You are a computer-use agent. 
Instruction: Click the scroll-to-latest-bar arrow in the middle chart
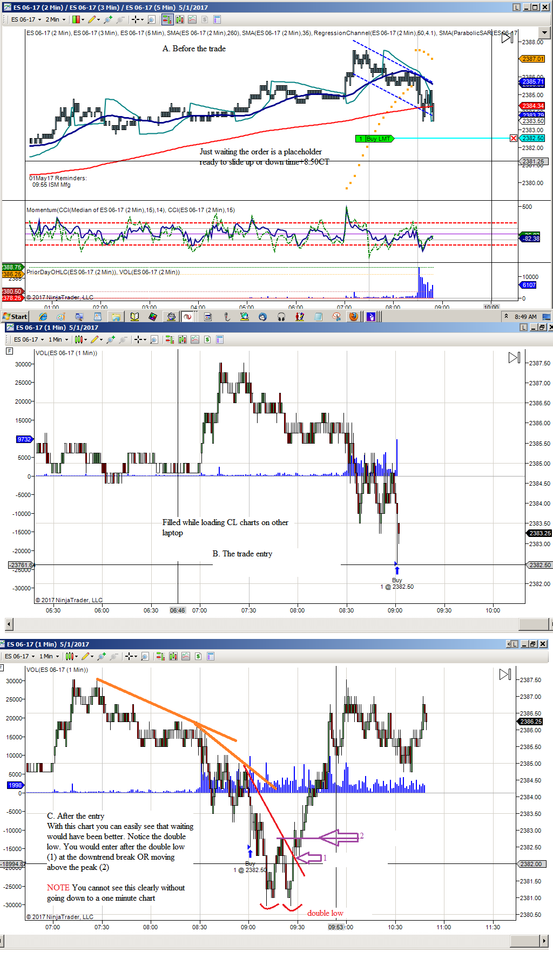coord(514,358)
